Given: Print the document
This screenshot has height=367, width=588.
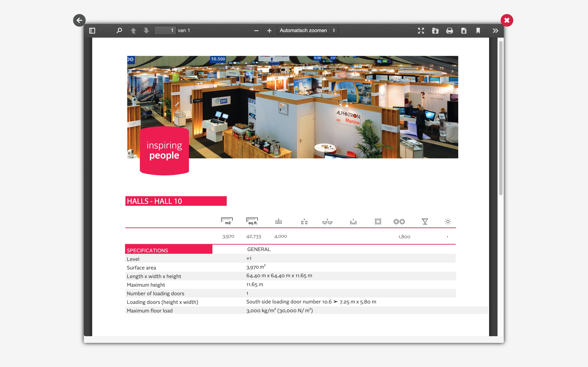Looking at the screenshot, I should click(x=449, y=31).
